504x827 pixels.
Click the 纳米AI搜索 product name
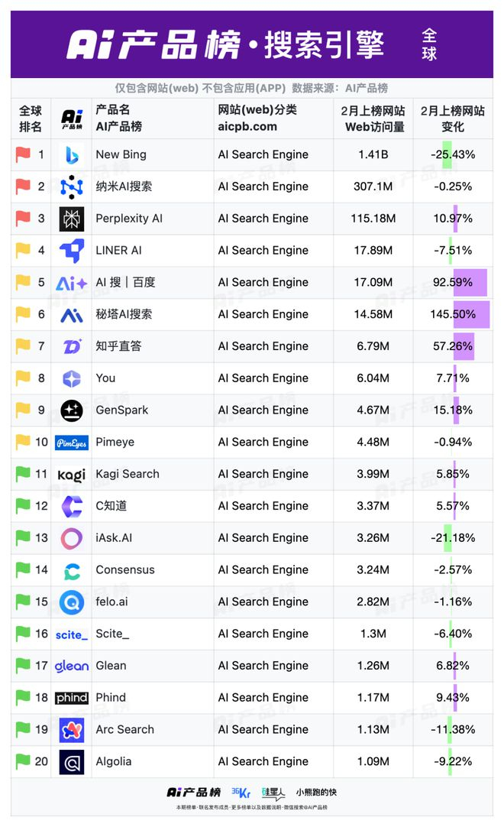124,186
